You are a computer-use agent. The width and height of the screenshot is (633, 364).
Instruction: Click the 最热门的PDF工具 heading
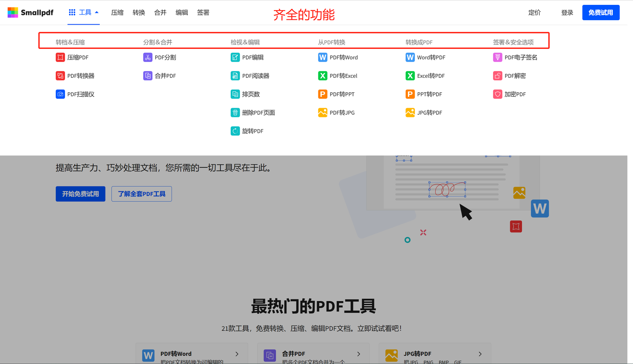point(313,306)
